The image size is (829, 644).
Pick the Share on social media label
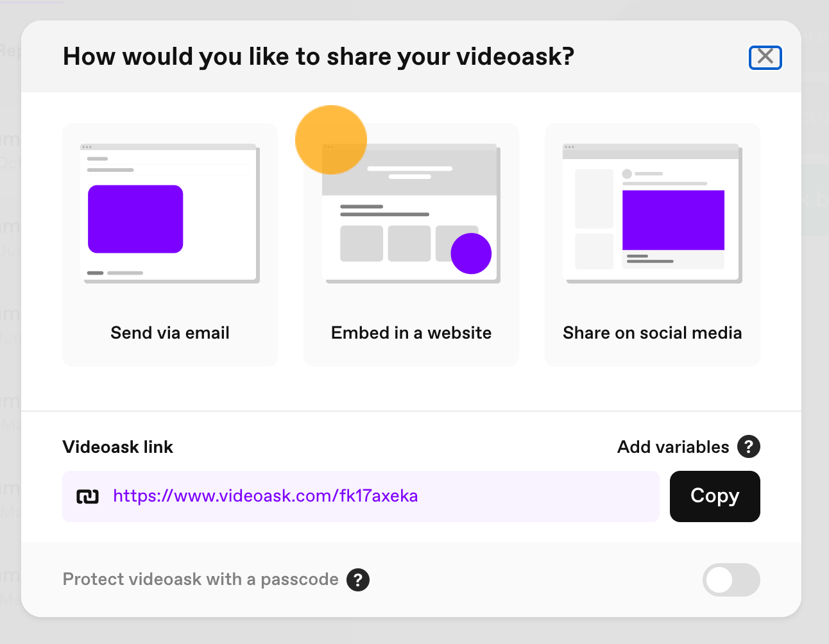coord(653,333)
